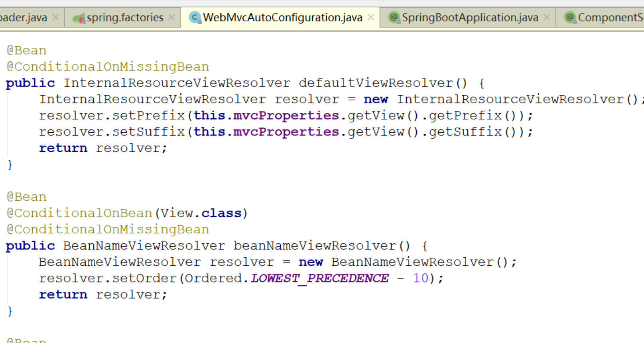Click the getPrefix() call

(x=473, y=116)
